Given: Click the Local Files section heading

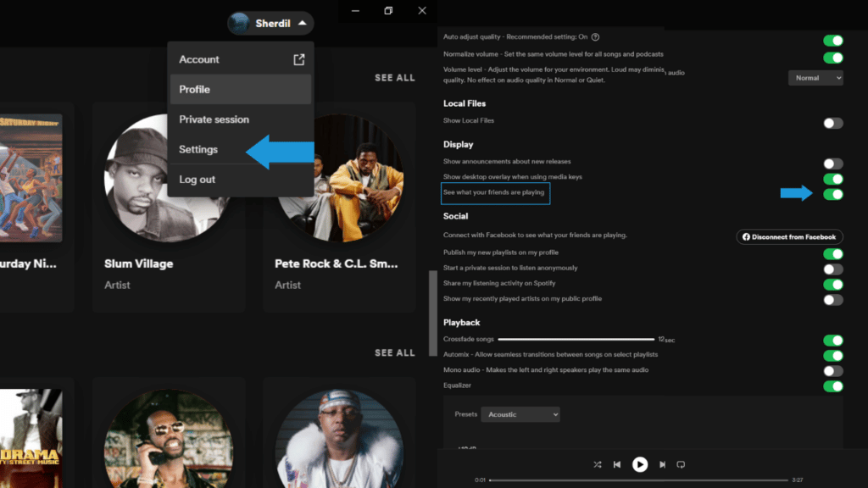Looking at the screenshot, I should click(465, 103).
